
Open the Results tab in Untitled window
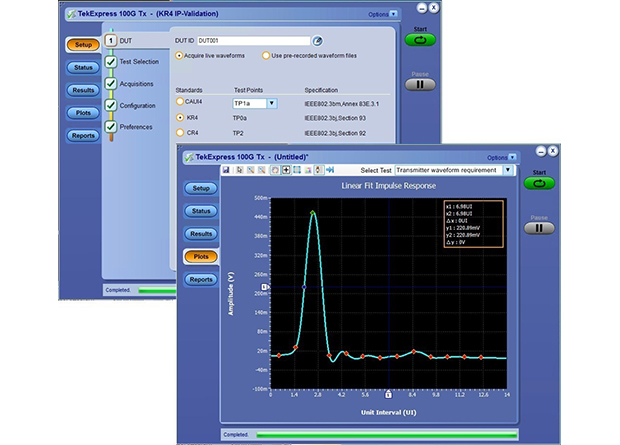click(x=201, y=234)
